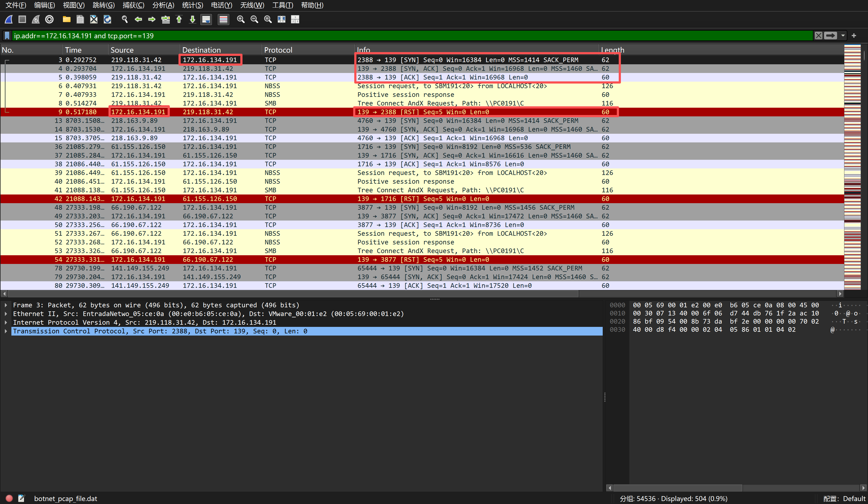Open a capture file via folder icon
Image resolution: width=868 pixels, height=504 pixels.
(x=66, y=20)
